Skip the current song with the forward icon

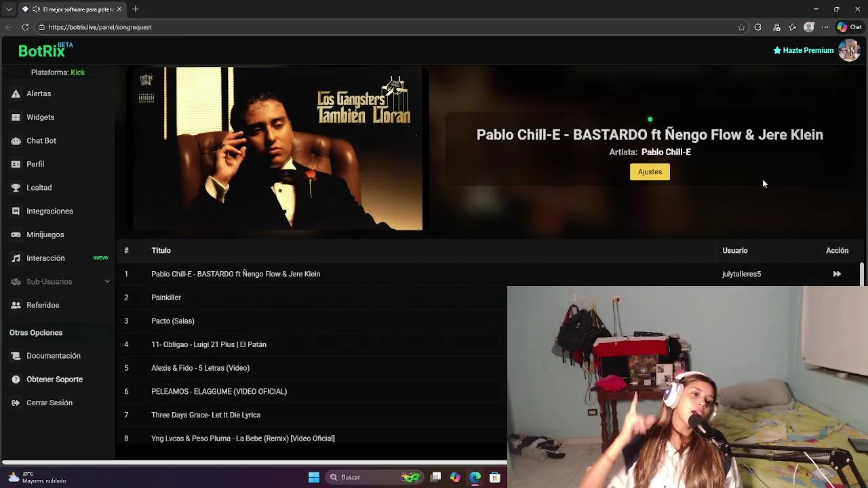[x=837, y=274]
